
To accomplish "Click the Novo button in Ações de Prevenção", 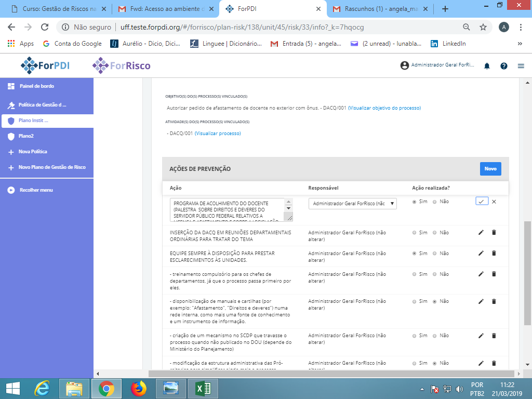I will 490,169.
